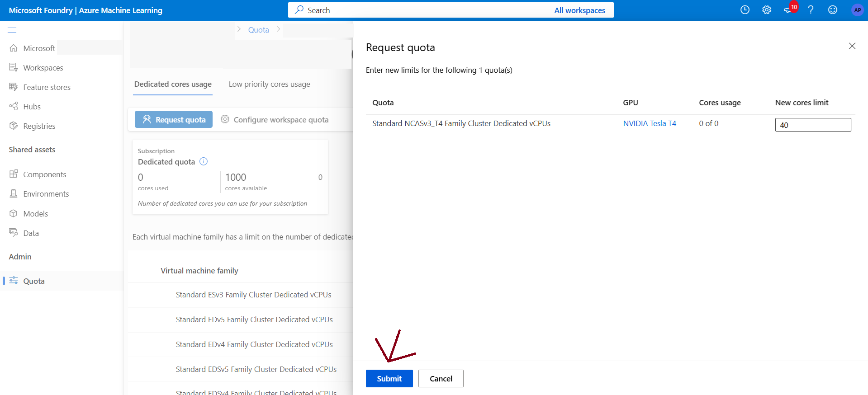This screenshot has height=395, width=868.
Task: Click the New cores limit field
Action: point(813,125)
